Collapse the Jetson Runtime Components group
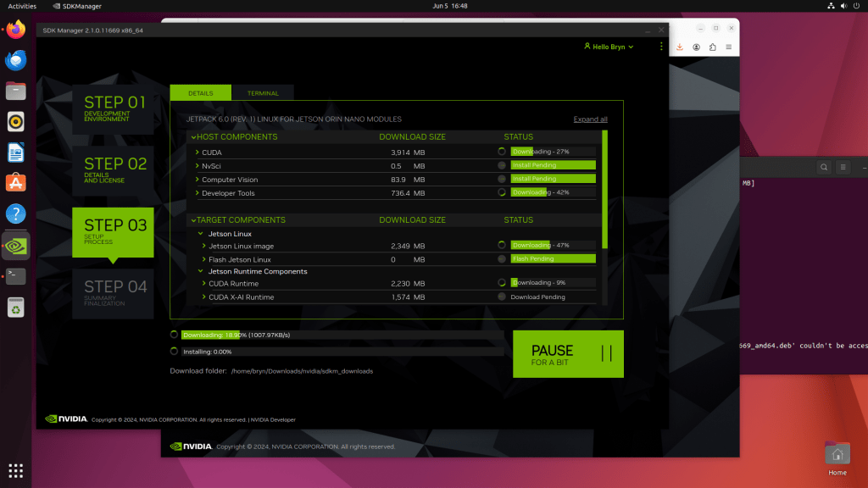868x488 pixels. (x=202, y=271)
